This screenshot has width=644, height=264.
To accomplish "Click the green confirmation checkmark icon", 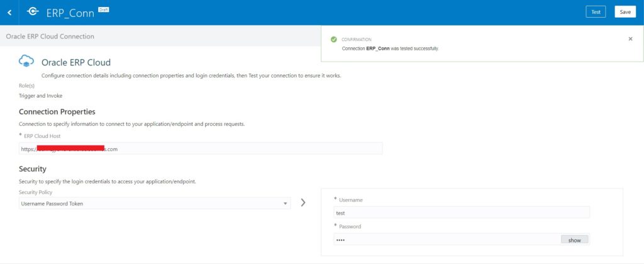I will pos(334,39).
